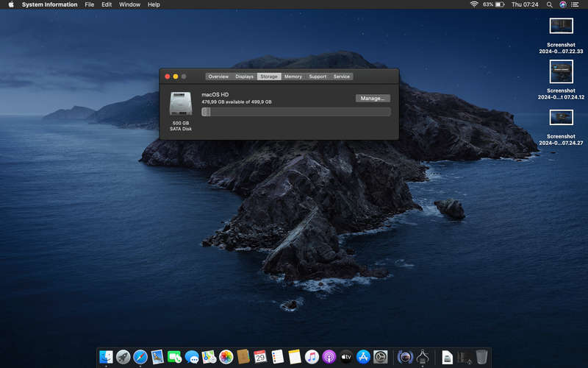This screenshot has width=588, height=368.
Task: Select Screenshot 07.24.27 desktop file
Action: (561, 127)
